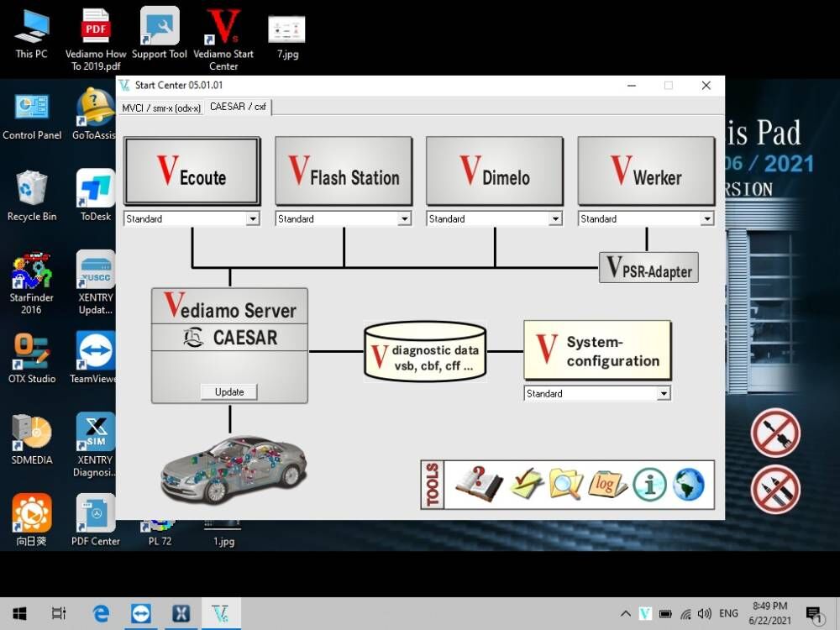840x630 pixels.
Task: Select the Support Tool desktop shortcut
Action: [159, 34]
